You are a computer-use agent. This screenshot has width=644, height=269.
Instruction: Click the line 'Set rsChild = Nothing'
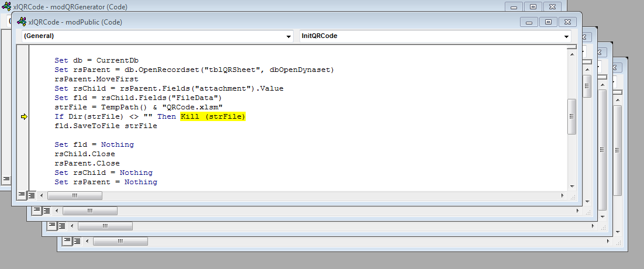click(x=104, y=173)
